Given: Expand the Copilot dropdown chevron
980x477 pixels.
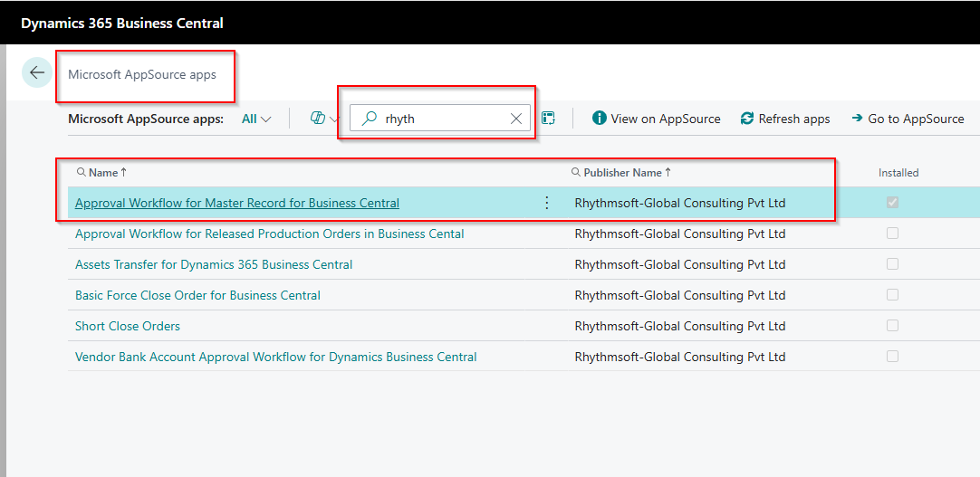Looking at the screenshot, I should tap(334, 119).
